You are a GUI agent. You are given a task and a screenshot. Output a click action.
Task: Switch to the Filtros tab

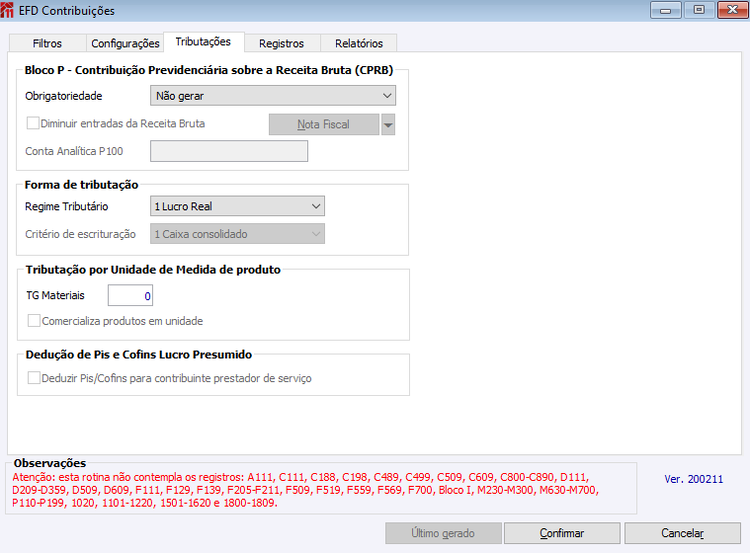47,43
